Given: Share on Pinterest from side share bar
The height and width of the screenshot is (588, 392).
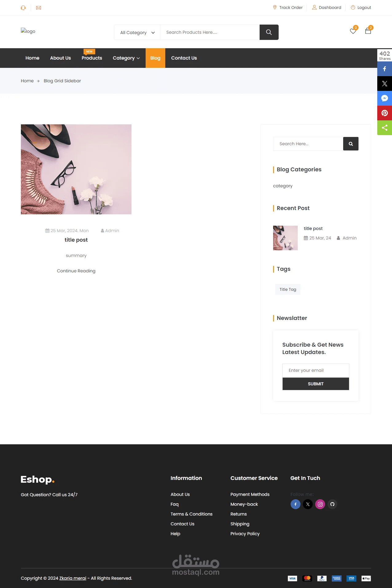Looking at the screenshot, I should (385, 113).
